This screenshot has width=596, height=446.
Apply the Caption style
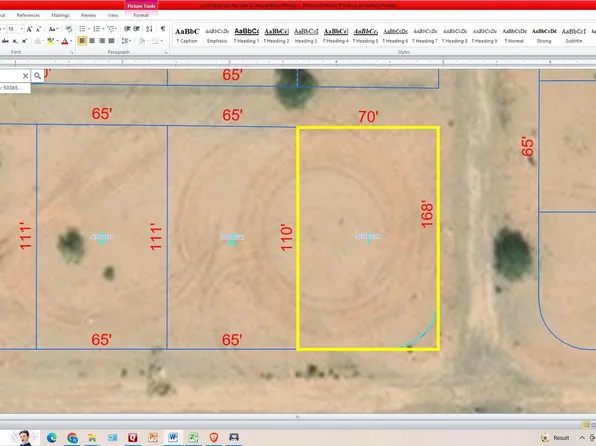(x=187, y=35)
